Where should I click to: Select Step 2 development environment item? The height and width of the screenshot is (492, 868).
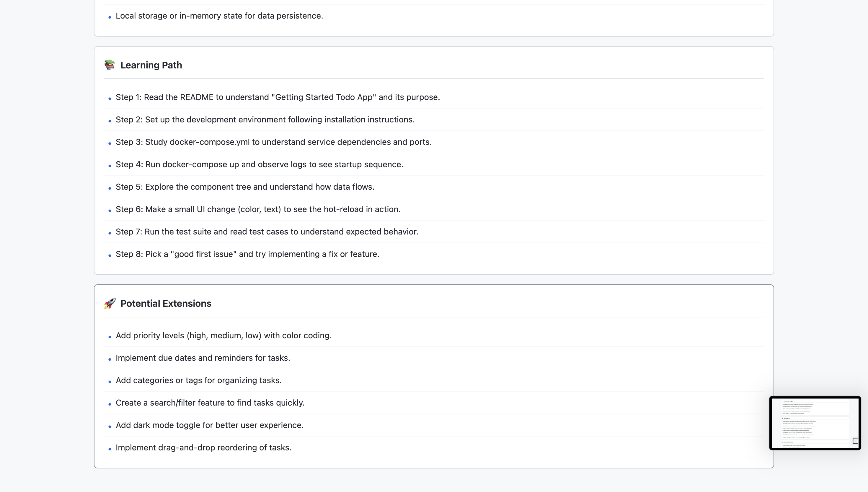tap(265, 120)
